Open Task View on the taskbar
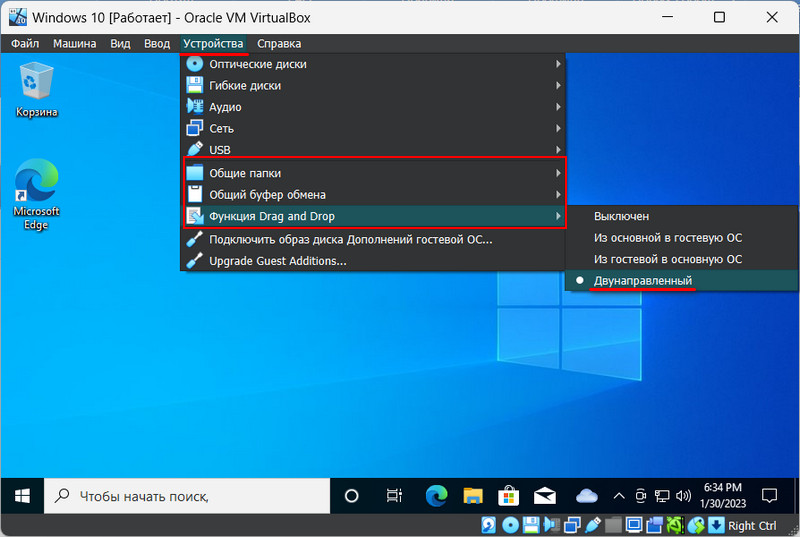The width and height of the screenshot is (800, 537). pyautogui.click(x=394, y=496)
